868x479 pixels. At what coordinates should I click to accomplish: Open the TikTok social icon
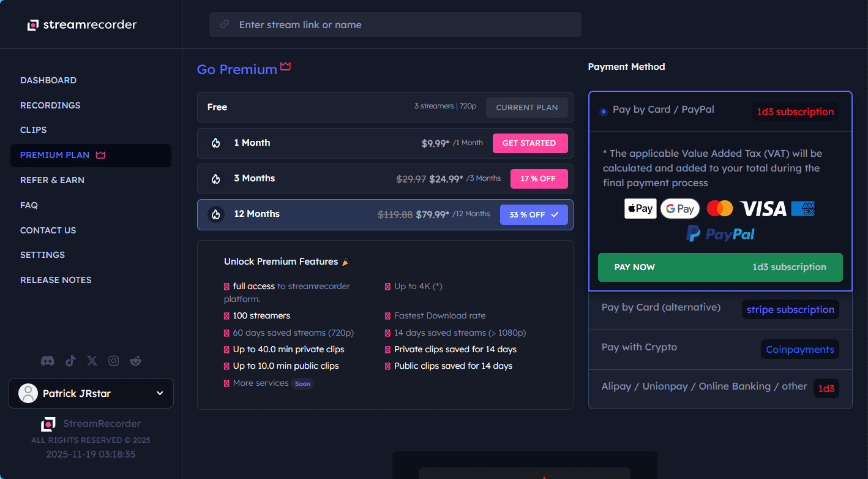tap(70, 361)
